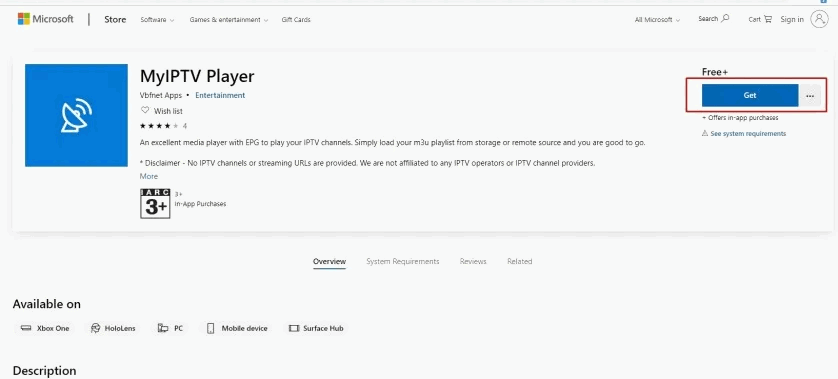
Task: Open the shopping Cart icon
Action: click(x=768, y=19)
